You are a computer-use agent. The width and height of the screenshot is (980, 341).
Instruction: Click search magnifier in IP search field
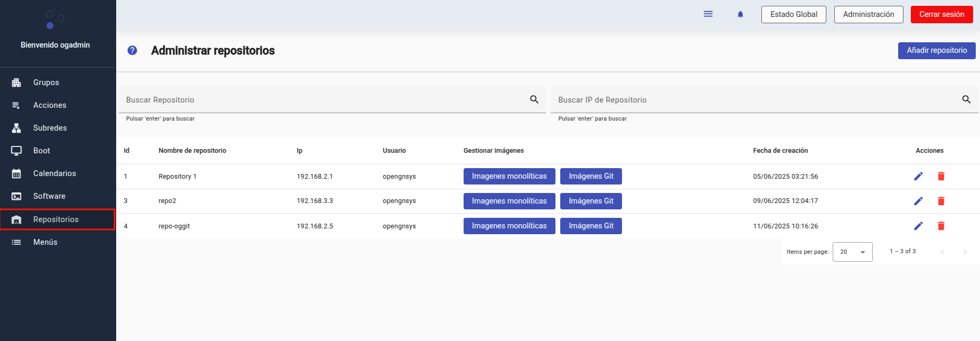pyautogui.click(x=966, y=99)
